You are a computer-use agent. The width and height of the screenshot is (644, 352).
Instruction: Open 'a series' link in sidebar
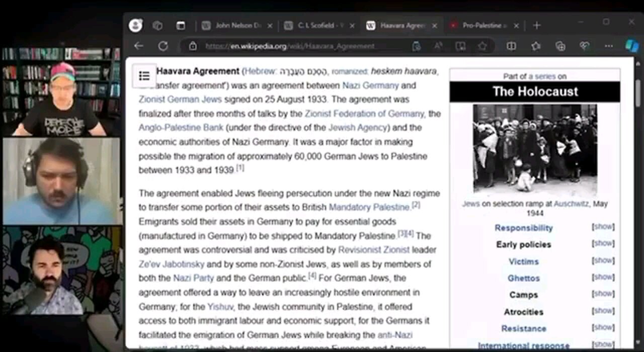[x=542, y=76]
